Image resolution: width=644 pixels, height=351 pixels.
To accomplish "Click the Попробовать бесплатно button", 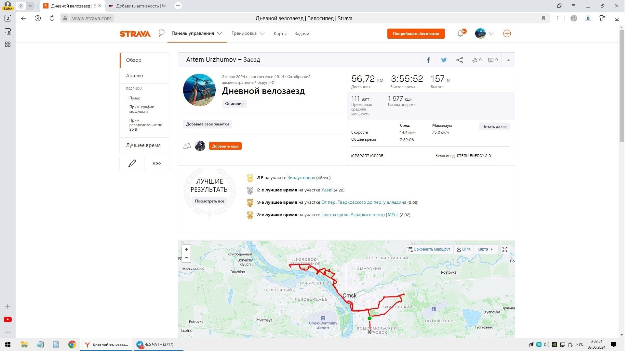I will pyautogui.click(x=416, y=34).
